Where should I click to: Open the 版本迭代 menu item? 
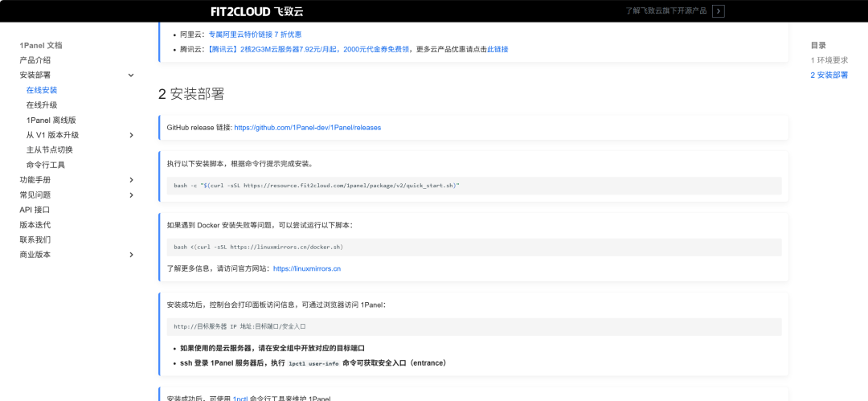point(35,225)
